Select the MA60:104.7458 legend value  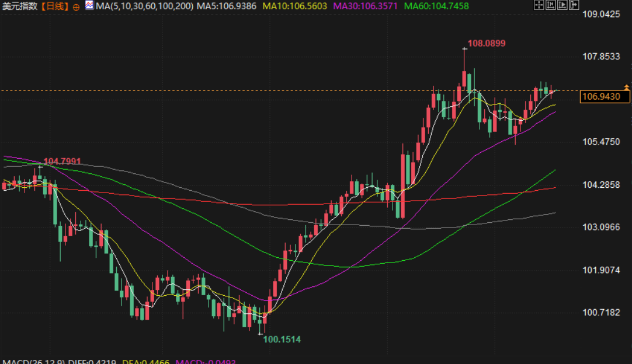pos(436,6)
